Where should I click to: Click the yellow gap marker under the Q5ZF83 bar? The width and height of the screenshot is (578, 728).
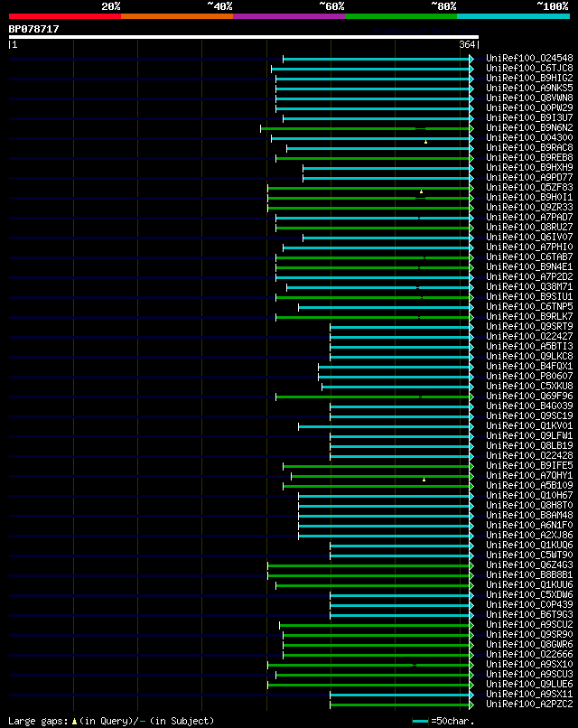(x=421, y=191)
